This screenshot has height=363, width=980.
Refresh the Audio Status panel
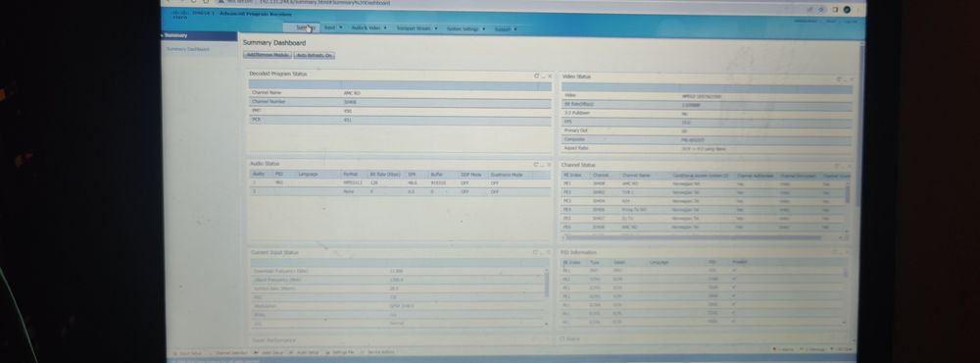(x=536, y=165)
